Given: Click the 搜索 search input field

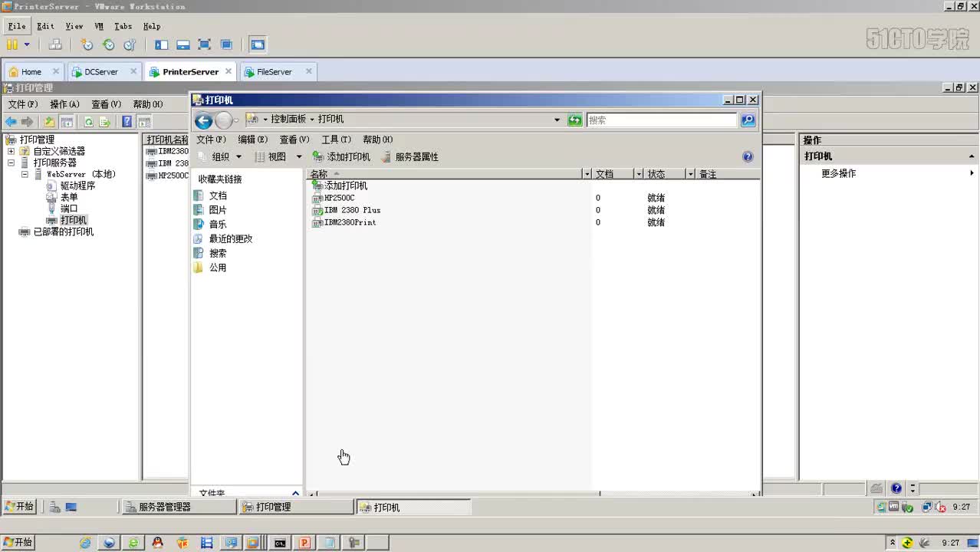Looking at the screenshot, I should tap(662, 120).
